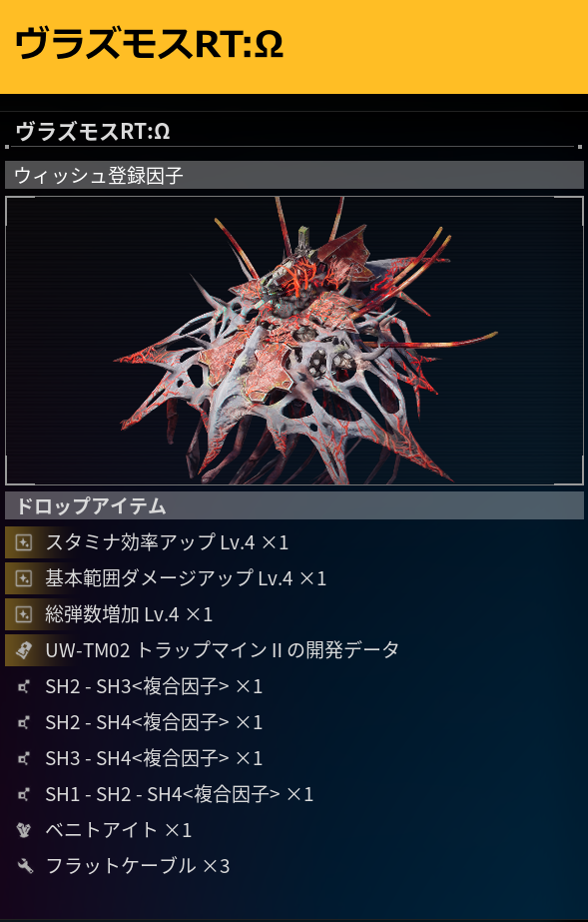Select スタミナ効率アップ Lv.4 drop item
Viewport: 588px width, 922px height.
coord(167,542)
